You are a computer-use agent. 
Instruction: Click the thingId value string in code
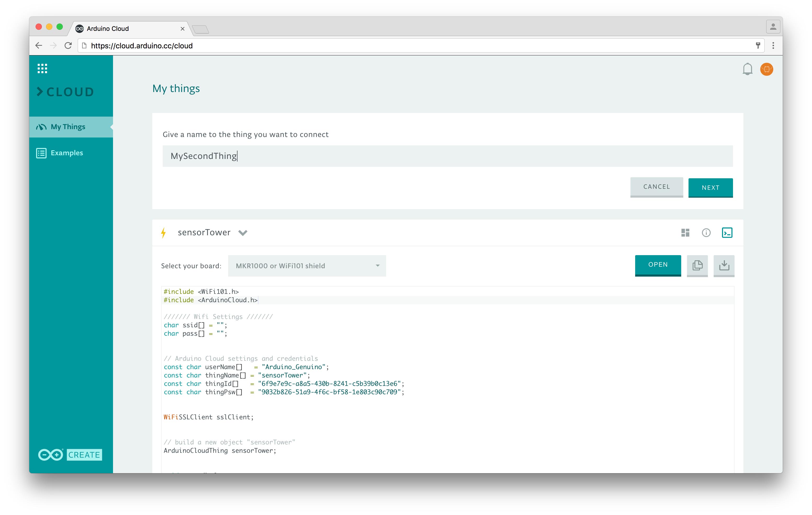pos(329,384)
